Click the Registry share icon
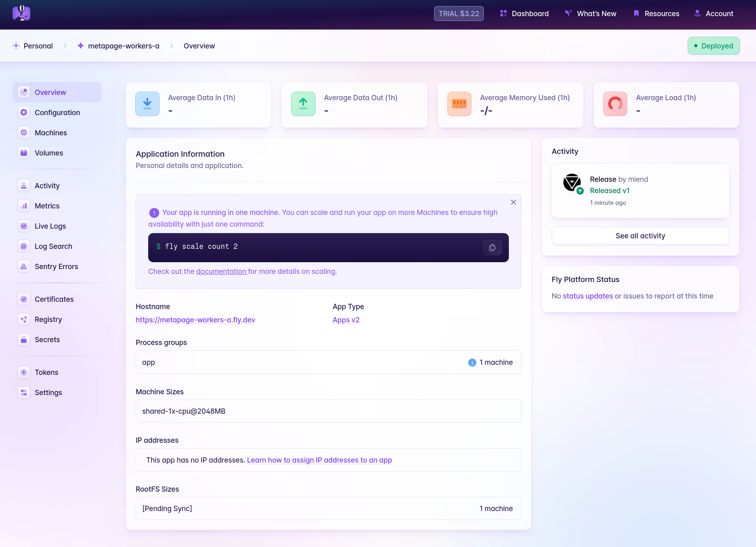 pos(24,319)
